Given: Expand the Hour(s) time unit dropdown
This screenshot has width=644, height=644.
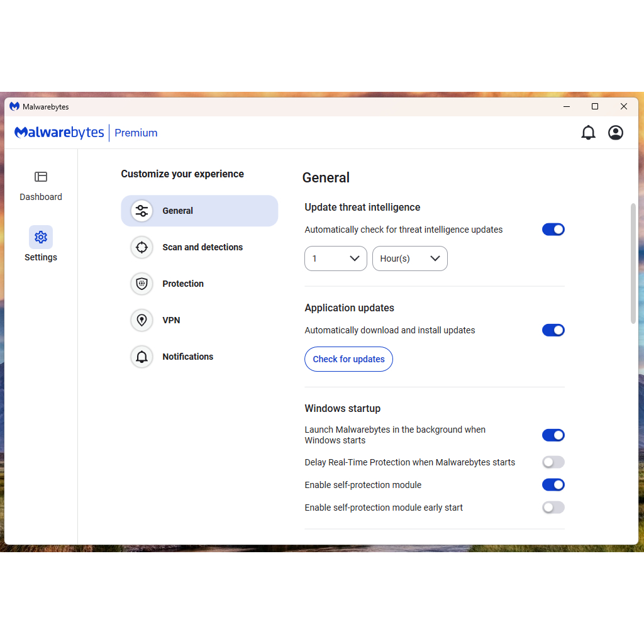Looking at the screenshot, I should tap(409, 258).
